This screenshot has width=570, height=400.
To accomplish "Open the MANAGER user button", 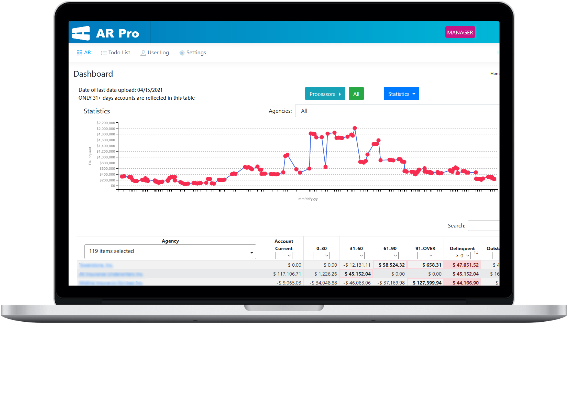I will (x=460, y=32).
